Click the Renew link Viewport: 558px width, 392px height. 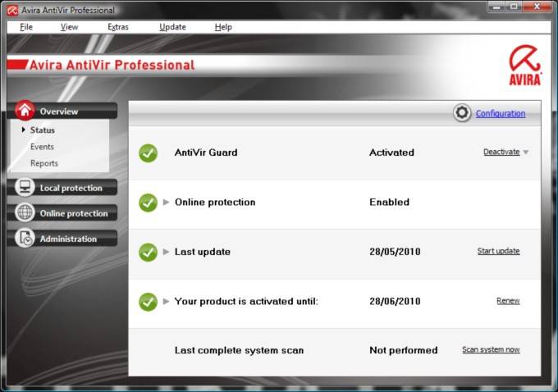coord(508,301)
